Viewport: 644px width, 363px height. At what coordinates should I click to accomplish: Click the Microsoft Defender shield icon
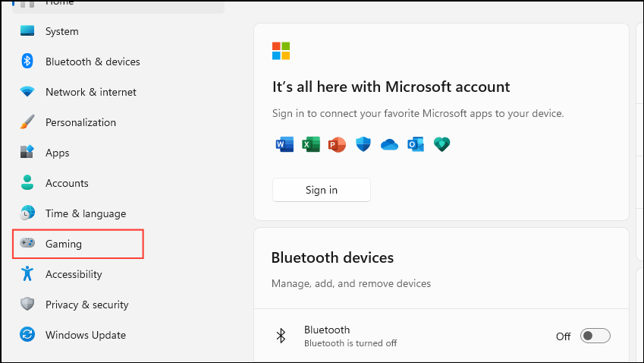pyautogui.click(x=363, y=144)
